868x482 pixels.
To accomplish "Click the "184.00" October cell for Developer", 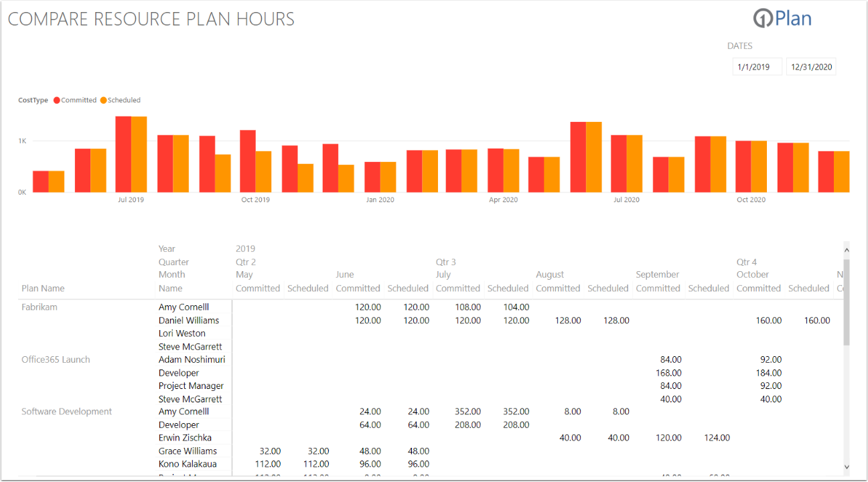I will pos(768,373).
